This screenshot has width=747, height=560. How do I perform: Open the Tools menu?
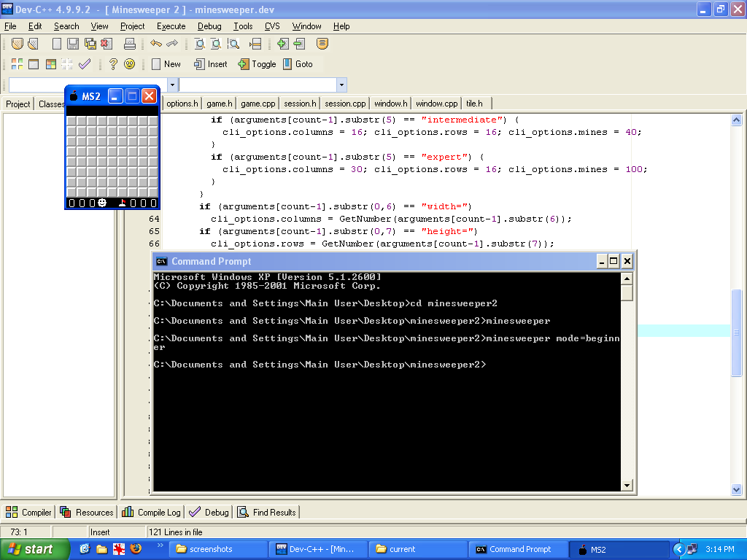tap(243, 26)
